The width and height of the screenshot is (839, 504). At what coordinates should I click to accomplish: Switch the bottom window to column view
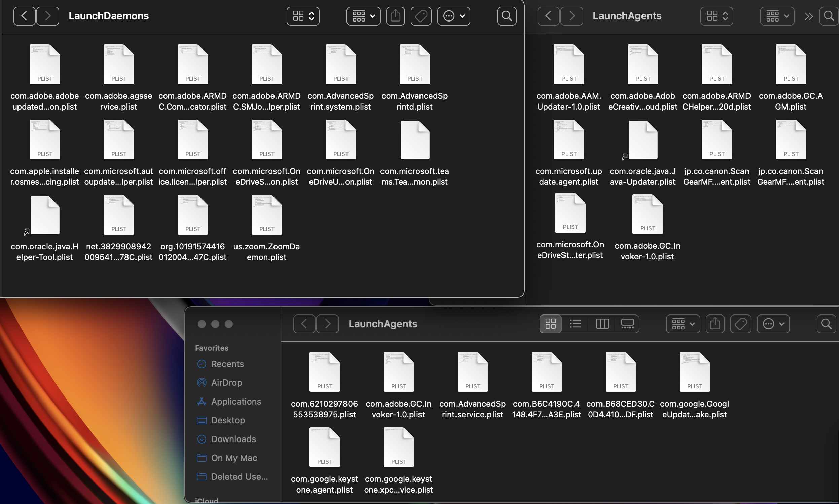click(602, 324)
